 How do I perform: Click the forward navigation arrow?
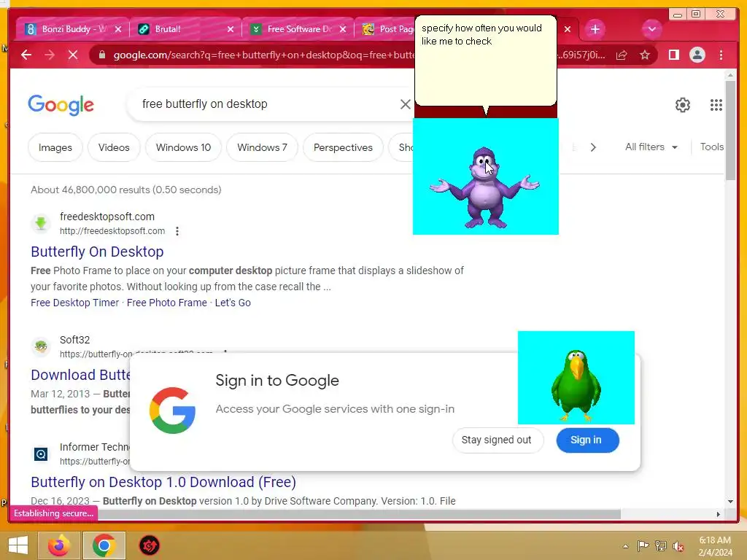tap(50, 55)
